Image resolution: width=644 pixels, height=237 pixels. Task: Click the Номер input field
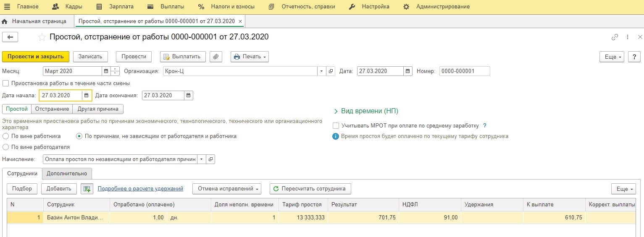pos(464,71)
